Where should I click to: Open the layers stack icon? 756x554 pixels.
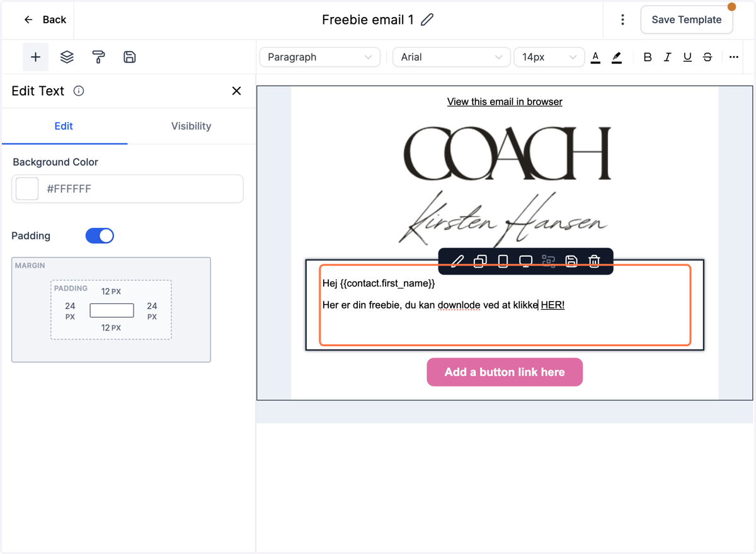67,57
